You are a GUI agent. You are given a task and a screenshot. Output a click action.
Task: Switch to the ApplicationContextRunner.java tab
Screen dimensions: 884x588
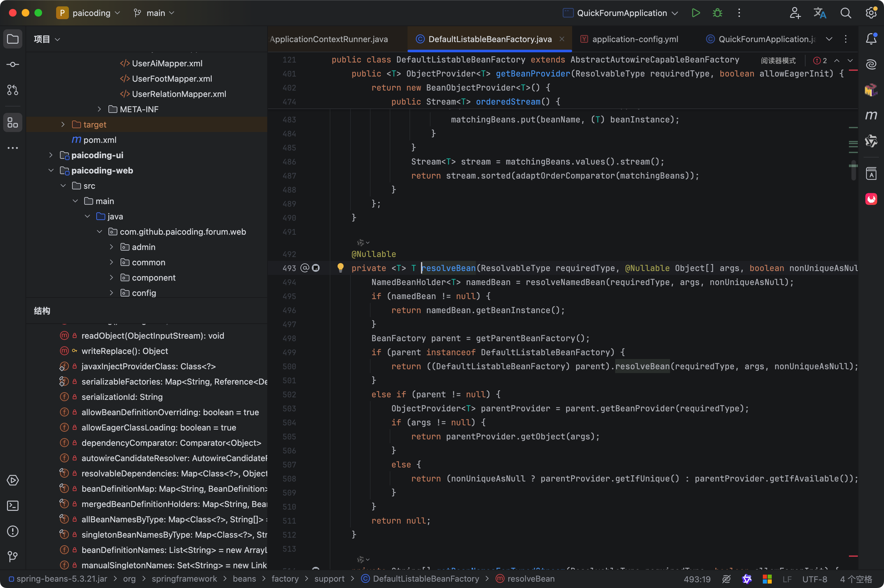(x=329, y=39)
